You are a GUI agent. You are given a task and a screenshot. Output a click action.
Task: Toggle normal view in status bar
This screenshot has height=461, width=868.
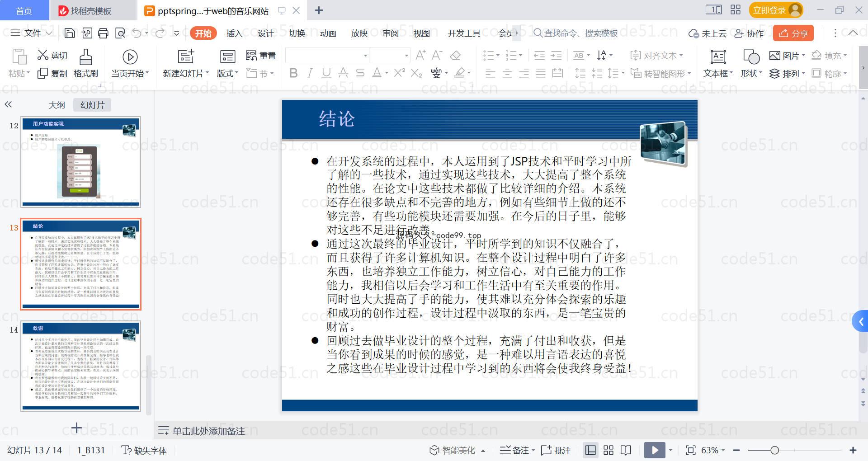click(x=590, y=450)
